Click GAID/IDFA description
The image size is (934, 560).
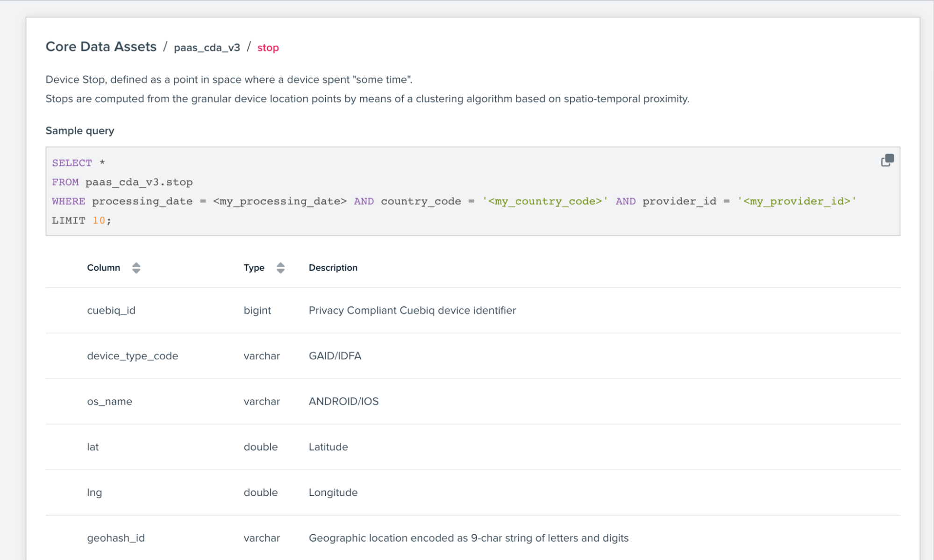(335, 356)
